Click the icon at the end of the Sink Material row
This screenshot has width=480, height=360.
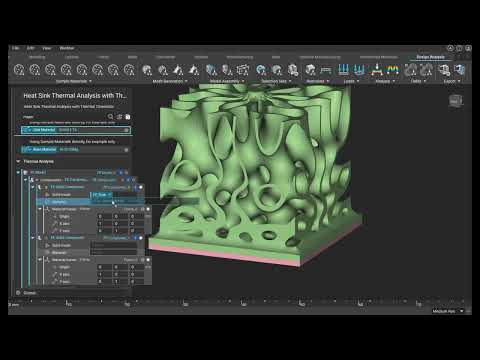(x=126, y=130)
